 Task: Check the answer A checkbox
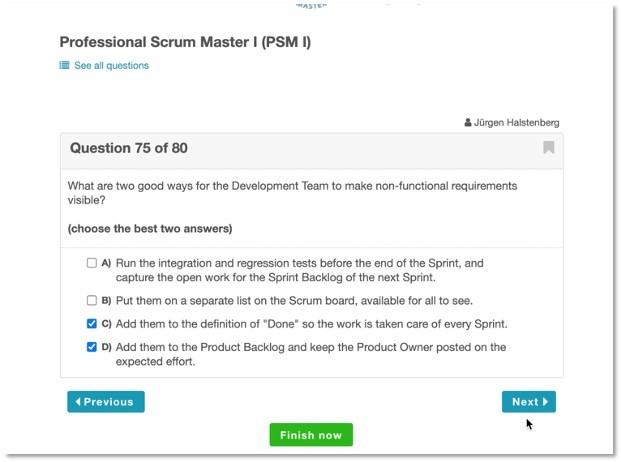pos(92,264)
